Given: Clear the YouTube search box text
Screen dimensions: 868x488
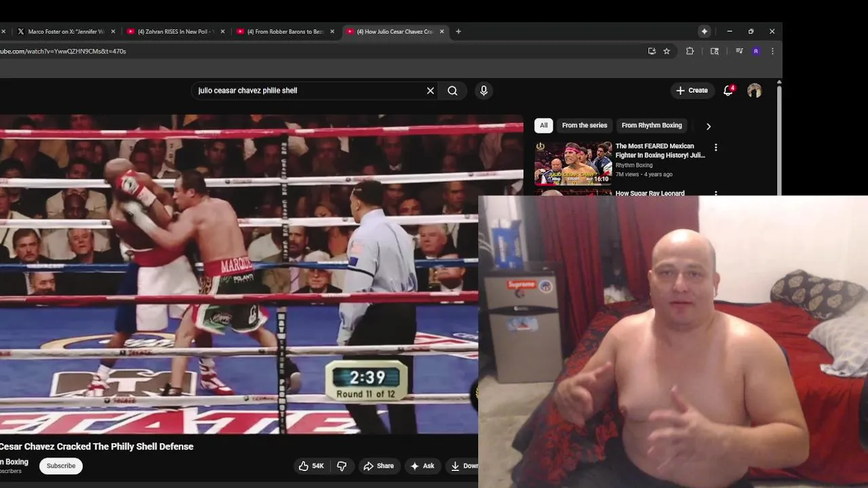Looking at the screenshot, I should tap(430, 91).
